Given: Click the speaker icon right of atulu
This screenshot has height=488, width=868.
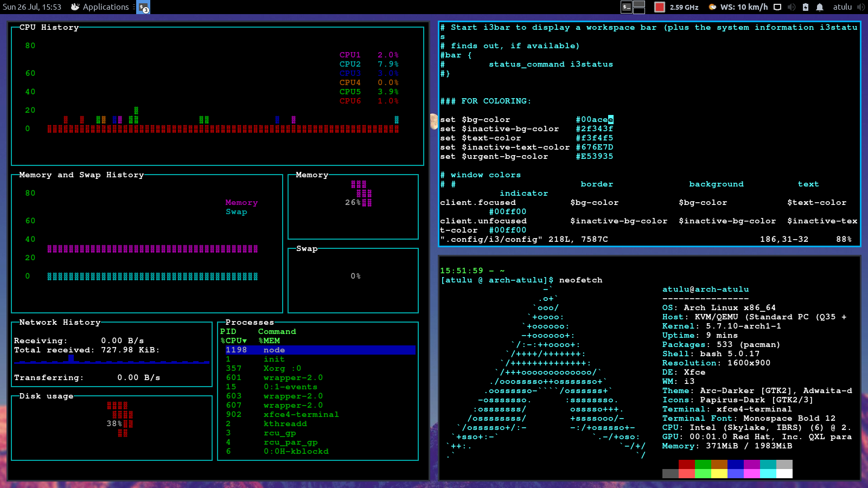Looking at the screenshot, I should tap(860, 7).
